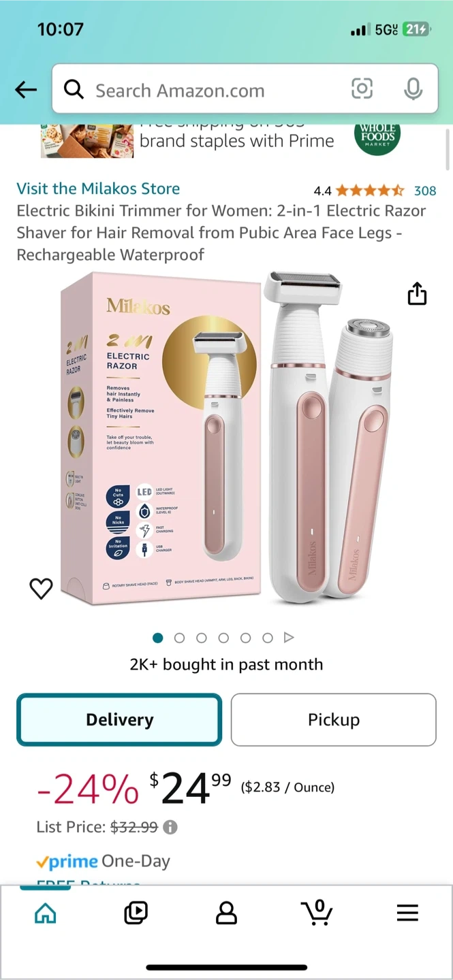Share this product via share icon
The image size is (453, 980).
click(417, 294)
